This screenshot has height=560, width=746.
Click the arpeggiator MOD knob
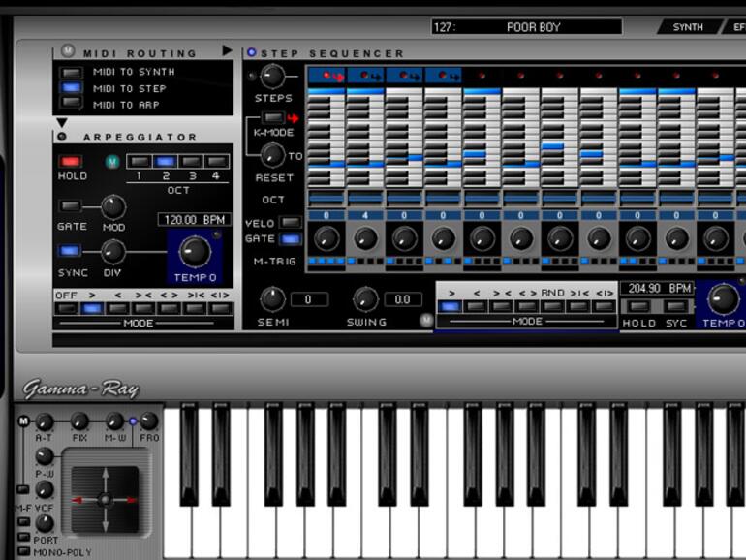pyautogui.click(x=113, y=206)
